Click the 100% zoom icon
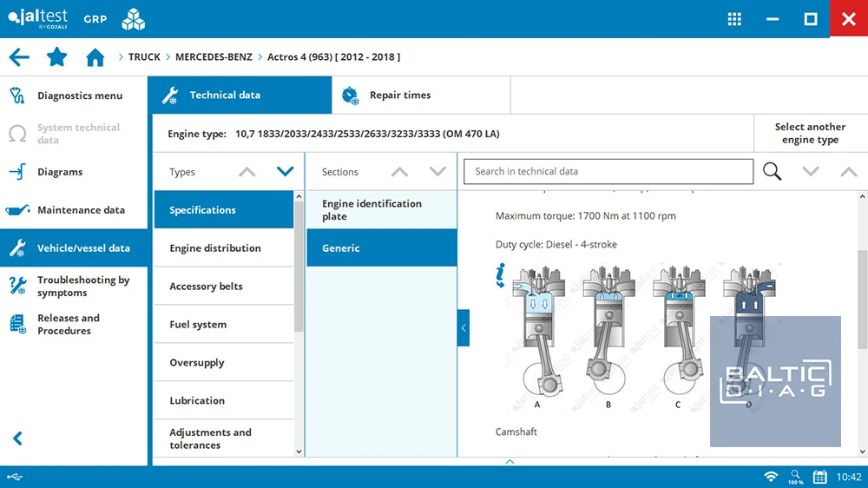Screen dimensions: 868x488 (x=795, y=477)
